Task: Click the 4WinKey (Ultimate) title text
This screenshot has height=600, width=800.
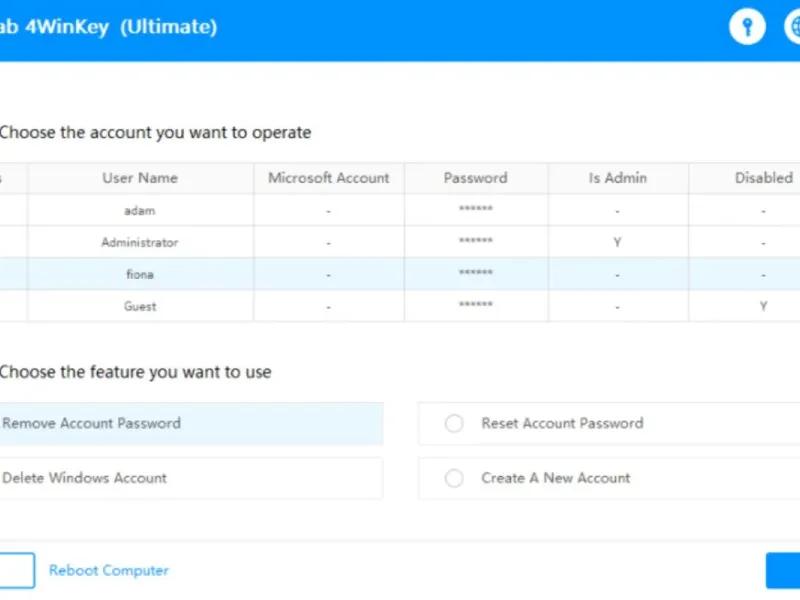Action: [121, 27]
